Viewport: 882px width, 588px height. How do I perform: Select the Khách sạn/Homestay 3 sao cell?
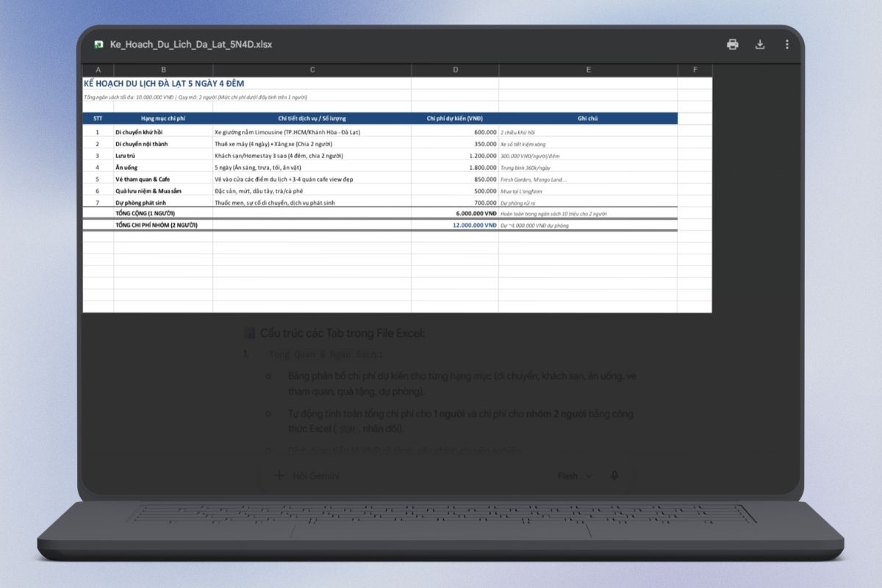tap(312, 156)
